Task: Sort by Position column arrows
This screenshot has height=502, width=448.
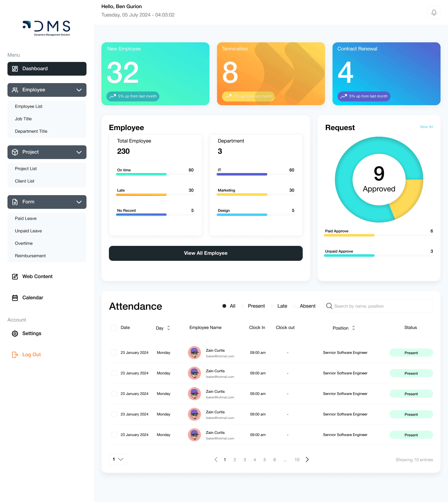Action: pos(353,328)
